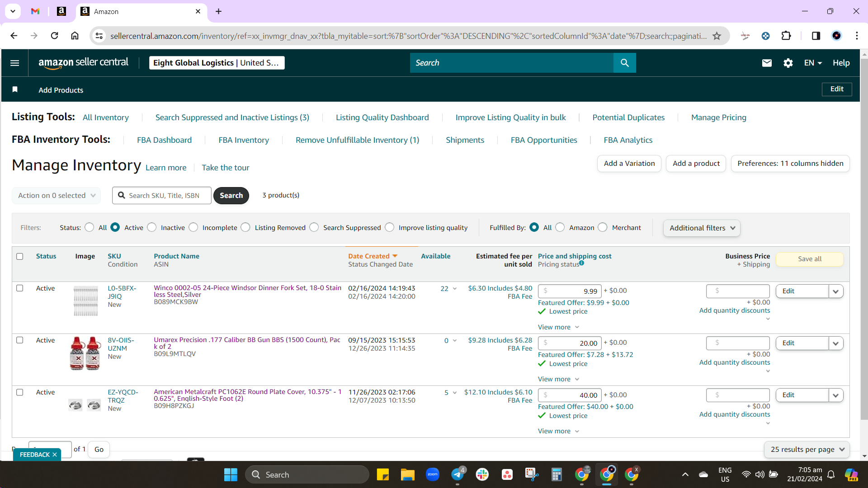
Task: Open the Chrome three-dot menu
Action: point(857,36)
